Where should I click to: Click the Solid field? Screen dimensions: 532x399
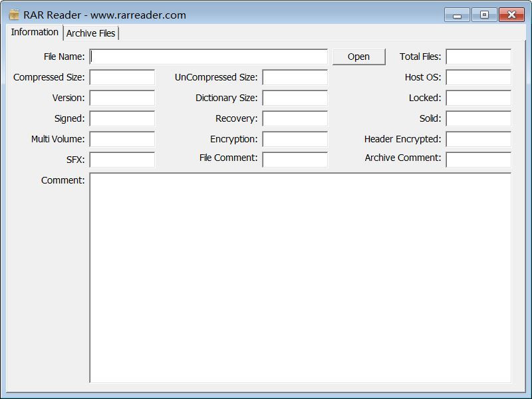[x=478, y=118]
